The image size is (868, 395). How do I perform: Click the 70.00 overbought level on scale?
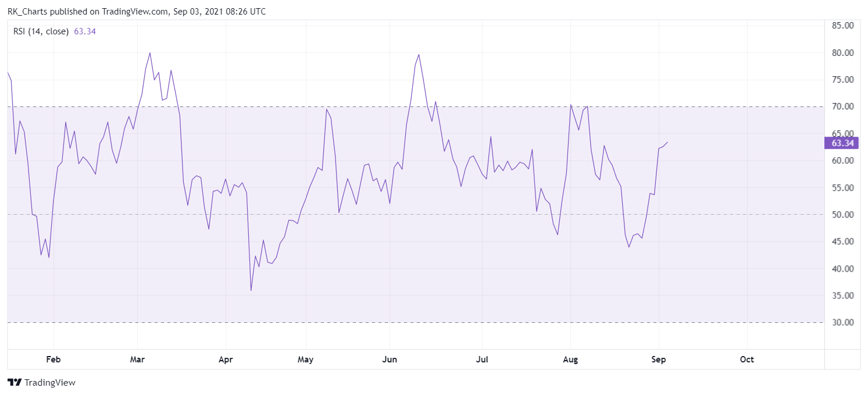[842, 106]
